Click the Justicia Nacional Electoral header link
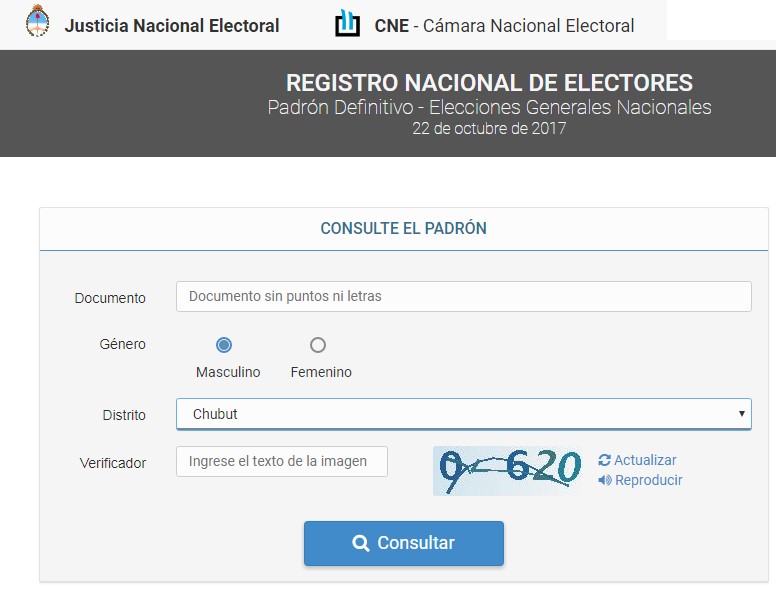The height and width of the screenshot is (590, 776). 172,26
